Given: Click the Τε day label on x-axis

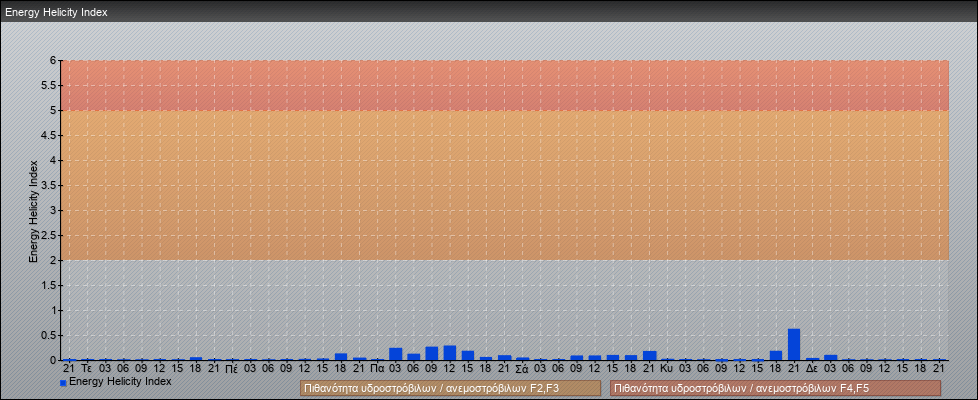Looking at the screenshot, I should (x=87, y=369).
